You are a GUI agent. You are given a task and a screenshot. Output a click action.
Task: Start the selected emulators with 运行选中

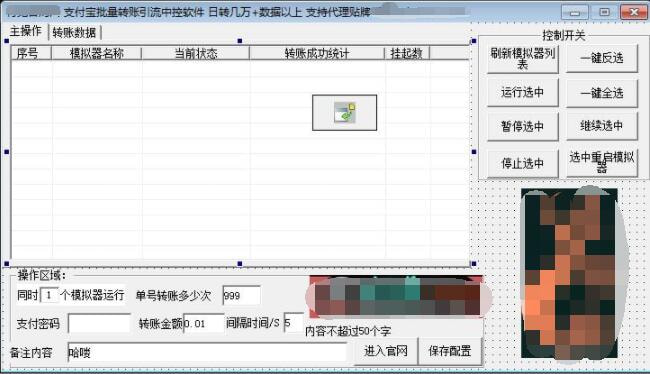pos(522,93)
